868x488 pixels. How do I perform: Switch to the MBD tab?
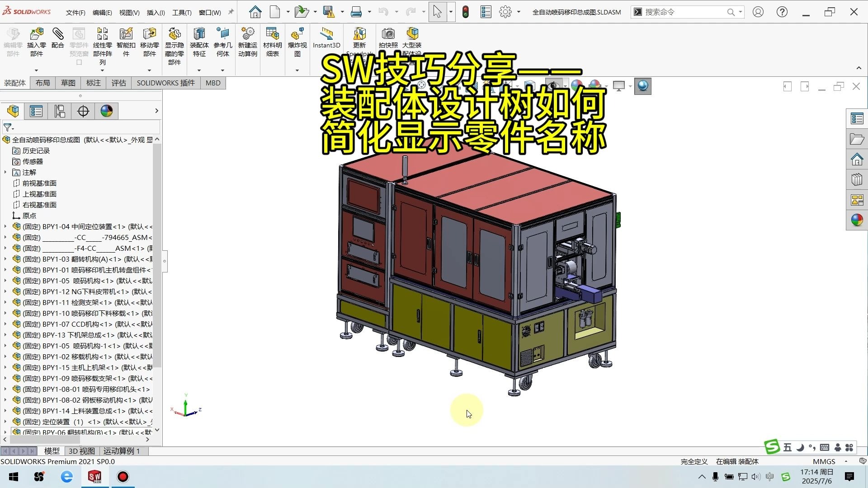point(213,83)
